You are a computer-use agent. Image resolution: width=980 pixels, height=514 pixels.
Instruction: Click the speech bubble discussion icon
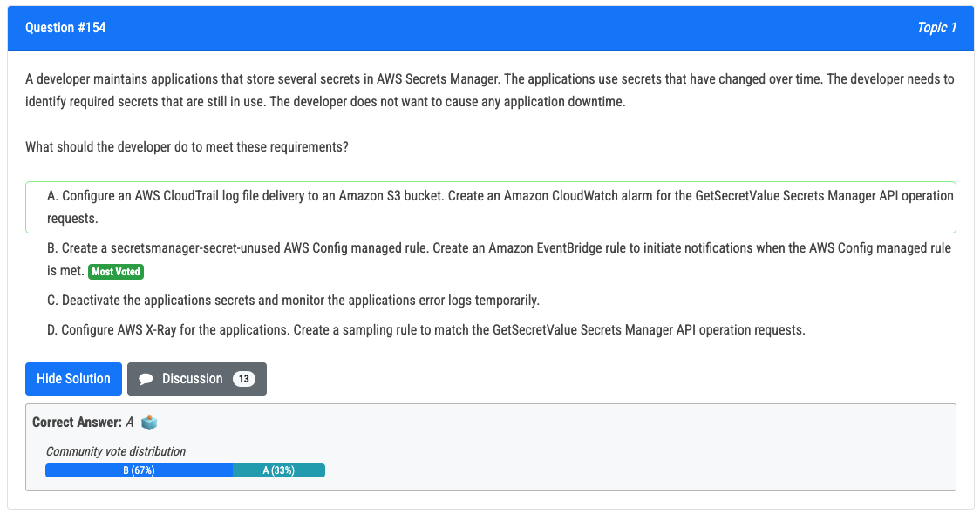tap(146, 379)
